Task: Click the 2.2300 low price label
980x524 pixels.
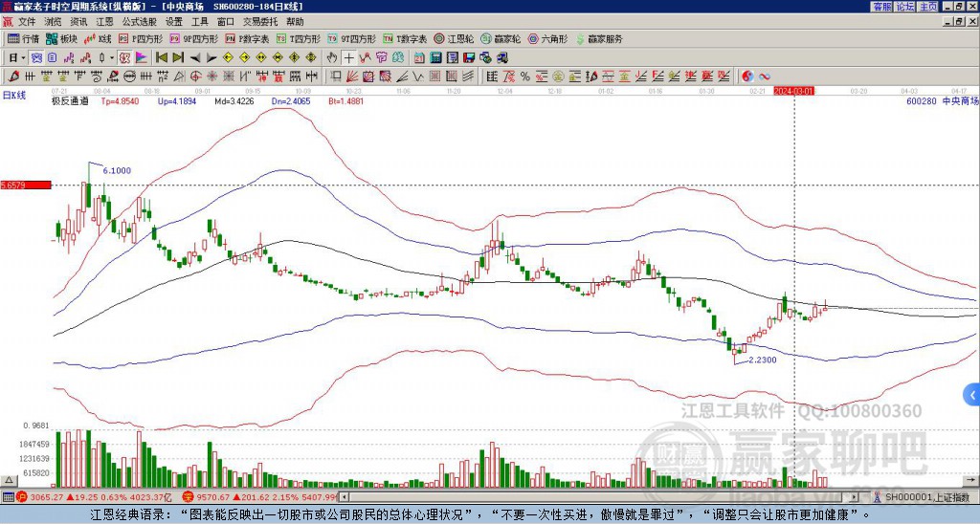Action: (763, 360)
